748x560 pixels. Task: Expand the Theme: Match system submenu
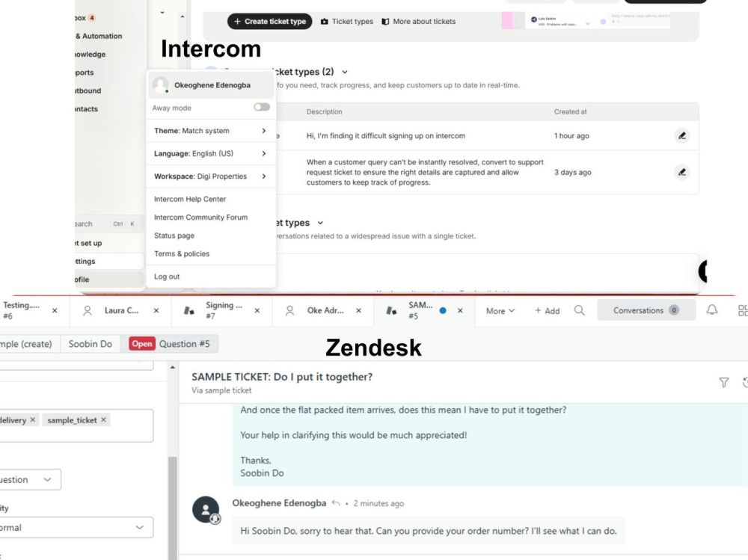pos(210,131)
